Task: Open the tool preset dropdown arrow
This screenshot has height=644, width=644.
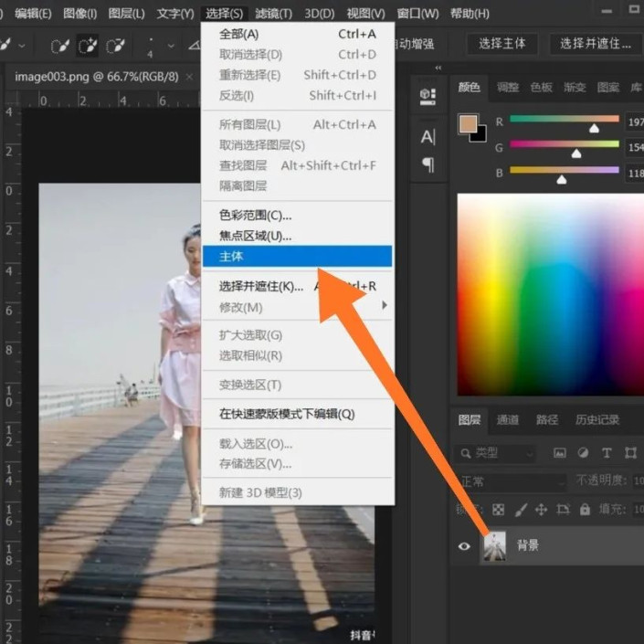Action: tap(22, 46)
